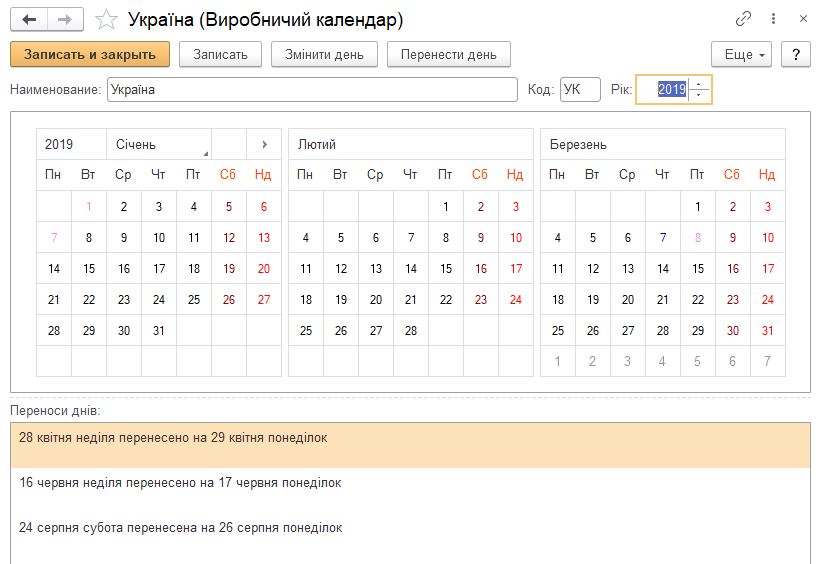827x564 pixels.
Task: Decrease the year with the down spinner
Action: pos(699,95)
